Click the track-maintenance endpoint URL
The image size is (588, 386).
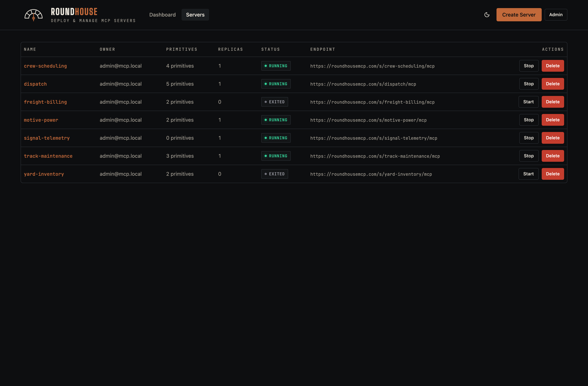pos(375,156)
